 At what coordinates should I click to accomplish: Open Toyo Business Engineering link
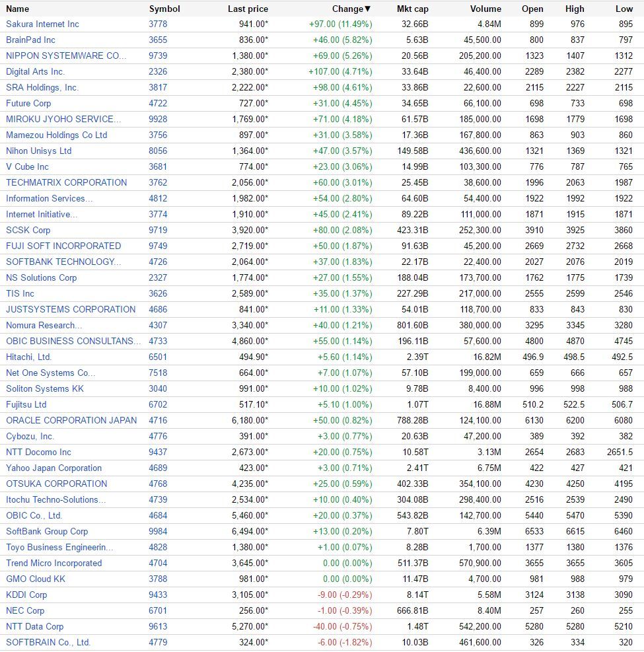(x=59, y=547)
